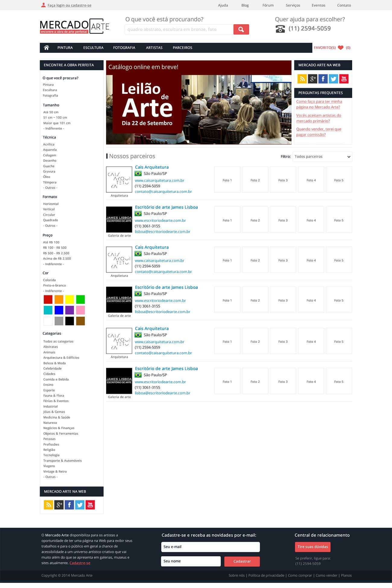392x588 pixels.
Task: Go to Blog in top bar
Action: [245, 5]
